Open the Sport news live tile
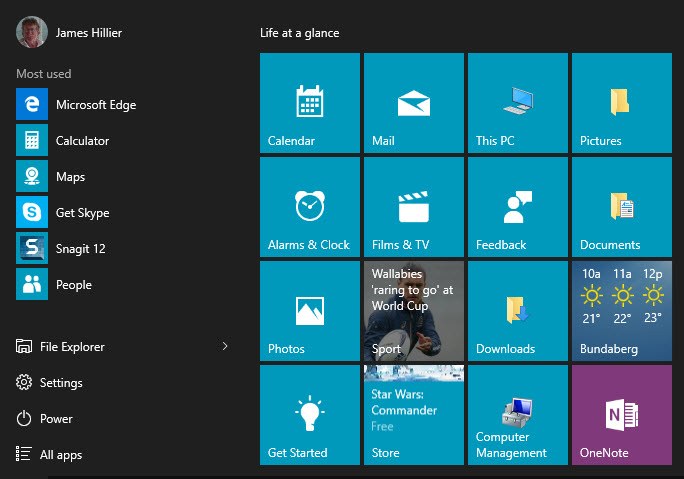Image resolution: width=684 pixels, height=479 pixels. [x=414, y=311]
